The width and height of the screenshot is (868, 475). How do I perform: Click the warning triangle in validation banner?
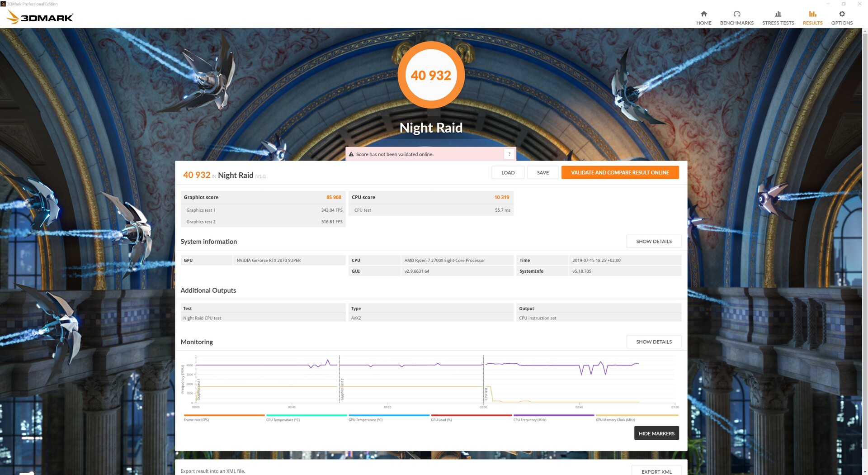[x=351, y=154]
